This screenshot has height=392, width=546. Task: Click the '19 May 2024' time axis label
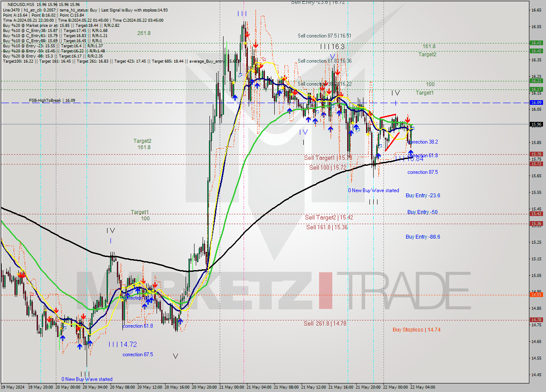tap(13, 387)
